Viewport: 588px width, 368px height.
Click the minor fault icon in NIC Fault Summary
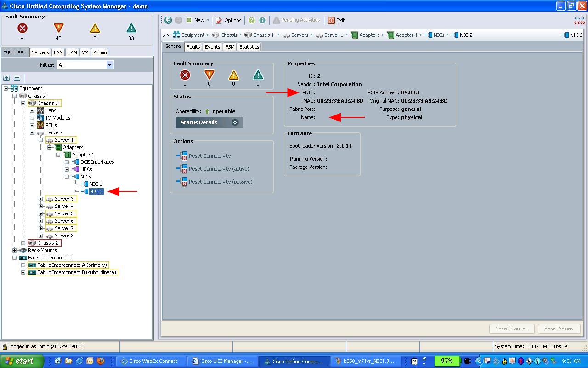pos(233,75)
